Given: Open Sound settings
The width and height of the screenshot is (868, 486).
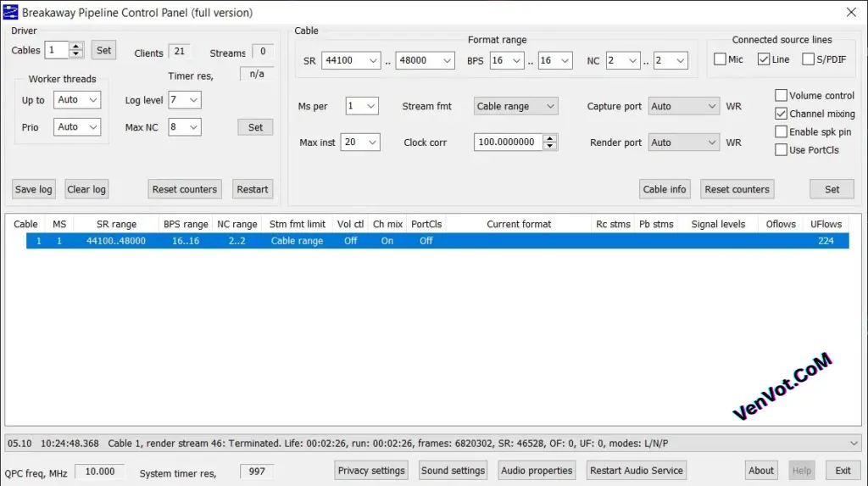Looking at the screenshot, I should pyautogui.click(x=453, y=471).
